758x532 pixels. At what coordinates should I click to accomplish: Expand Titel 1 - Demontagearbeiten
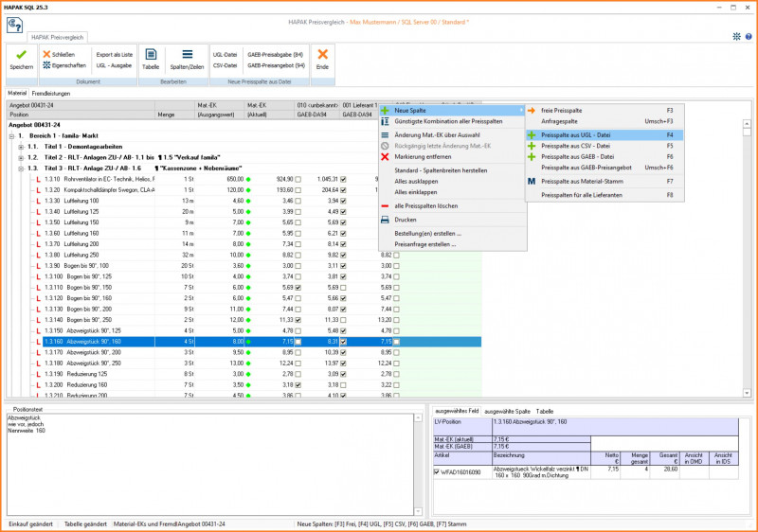click(22, 147)
